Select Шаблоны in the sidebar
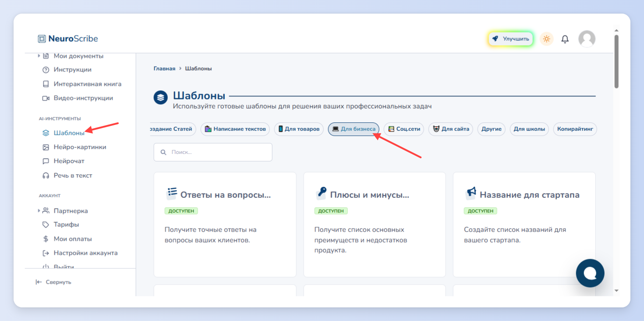 coord(69,133)
